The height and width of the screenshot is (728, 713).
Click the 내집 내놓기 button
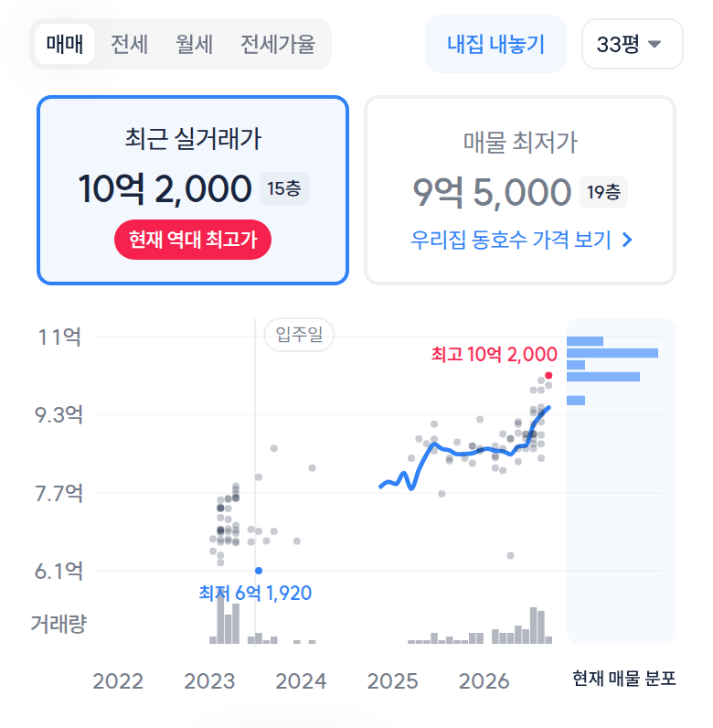[x=495, y=44]
